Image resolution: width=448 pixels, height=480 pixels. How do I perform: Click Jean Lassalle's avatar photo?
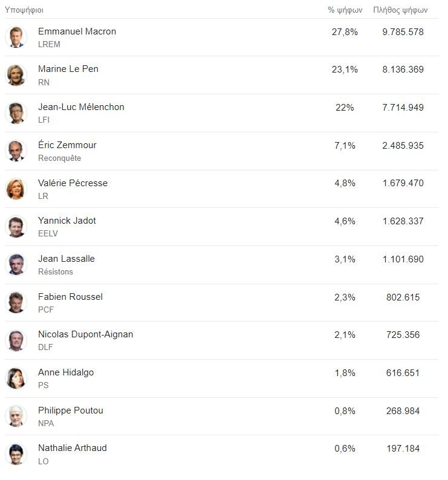[16, 265]
